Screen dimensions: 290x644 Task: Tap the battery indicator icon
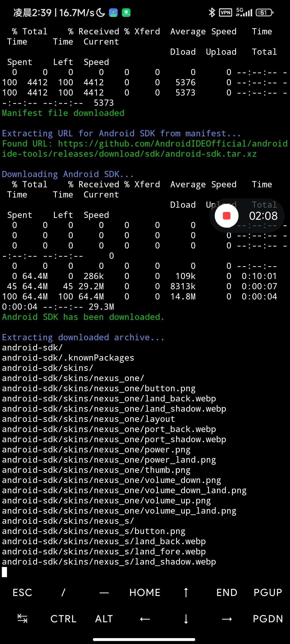pos(264,13)
